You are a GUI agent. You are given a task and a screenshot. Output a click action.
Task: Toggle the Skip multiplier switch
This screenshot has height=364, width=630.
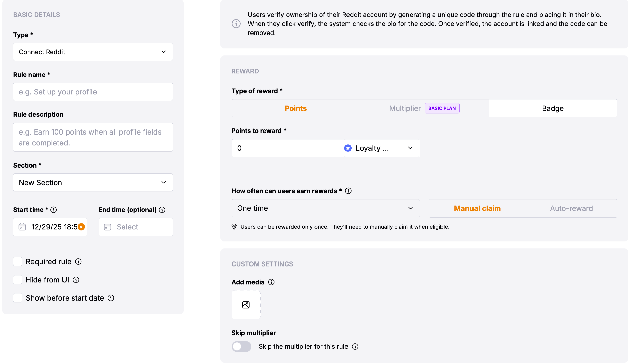(241, 347)
